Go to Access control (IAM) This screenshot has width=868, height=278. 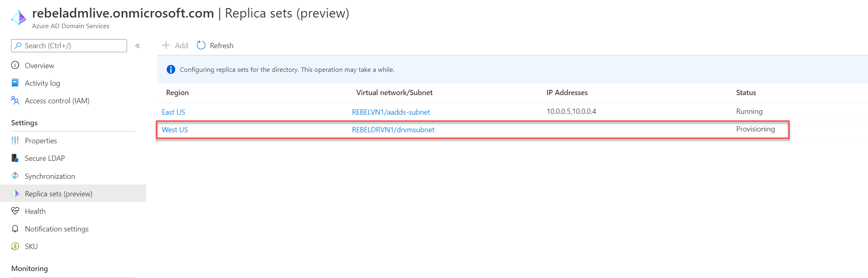(57, 101)
